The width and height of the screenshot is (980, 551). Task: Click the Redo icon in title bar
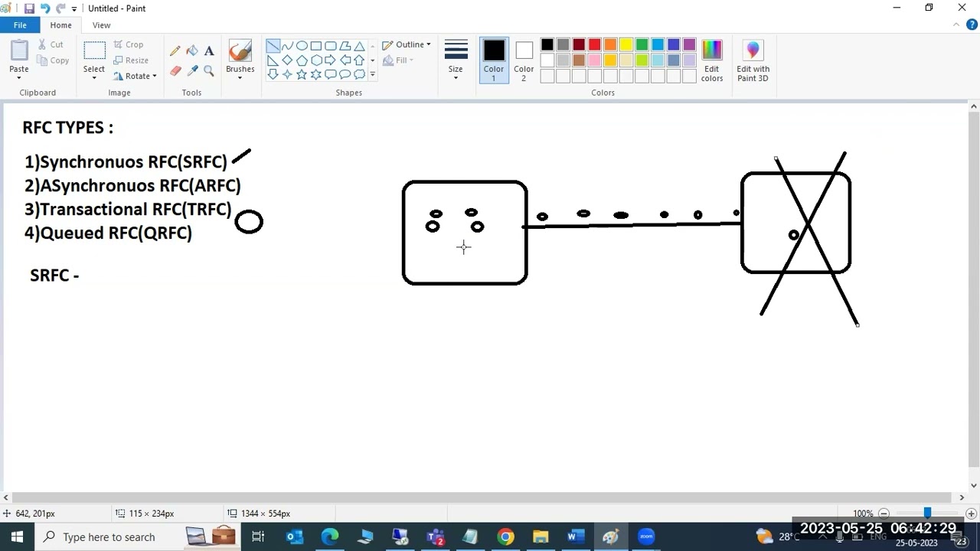click(x=61, y=8)
